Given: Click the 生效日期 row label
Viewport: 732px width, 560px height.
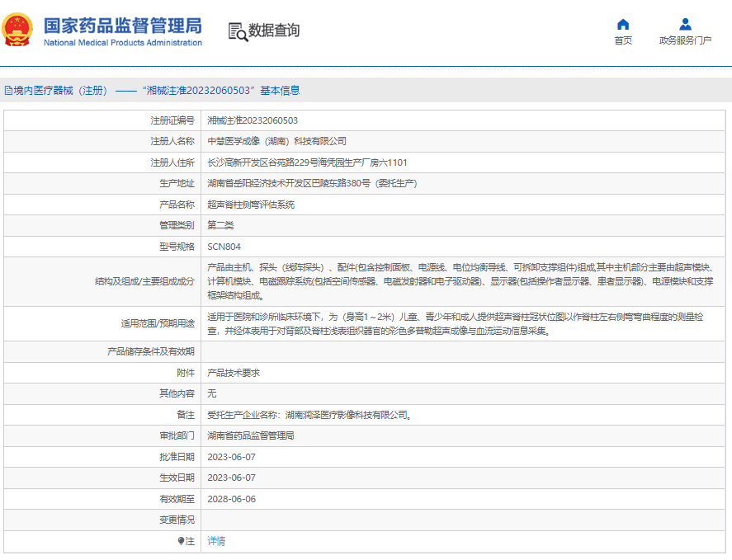Looking at the screenshot, I should tap(177, 478).
